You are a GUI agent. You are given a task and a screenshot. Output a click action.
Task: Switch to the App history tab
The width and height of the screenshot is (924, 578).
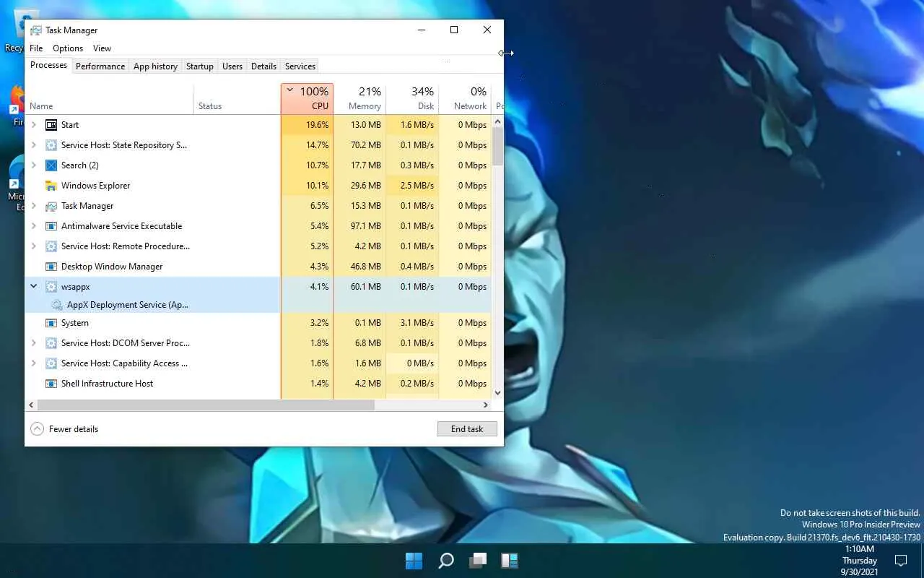[x=155, y=66]
